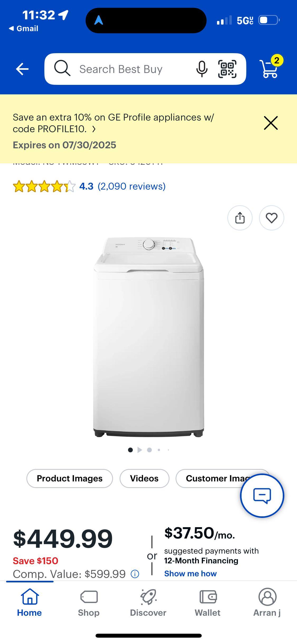This screenshot has width=297, height=644.
Task: Dismiss the GE Profile promo banner
Action: tap(271, 123)
